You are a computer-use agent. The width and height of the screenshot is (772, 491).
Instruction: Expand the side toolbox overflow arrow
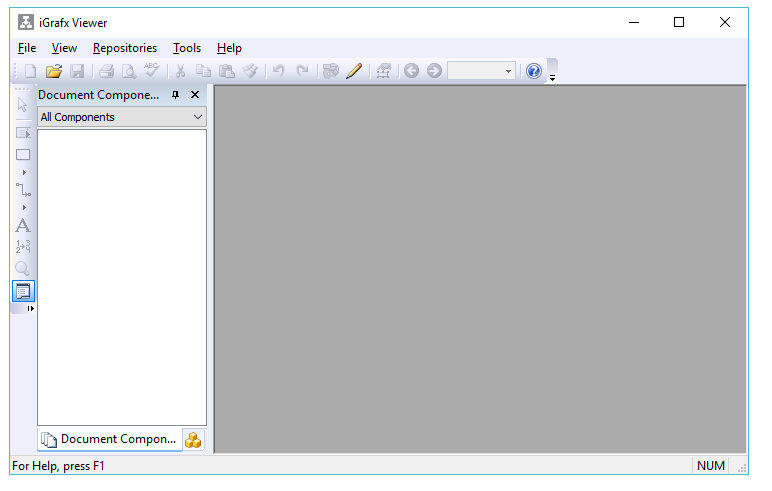(x=30, y=309)
